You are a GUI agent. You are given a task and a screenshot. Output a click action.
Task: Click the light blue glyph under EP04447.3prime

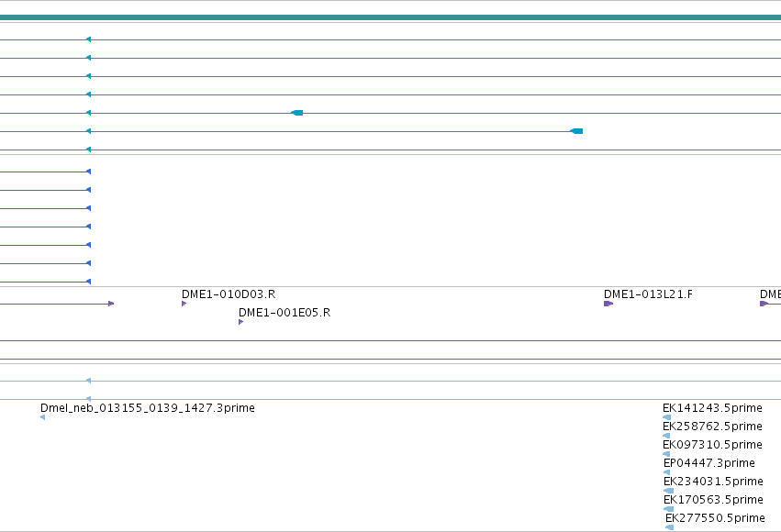pyautogui.click(x=667, y=472)
